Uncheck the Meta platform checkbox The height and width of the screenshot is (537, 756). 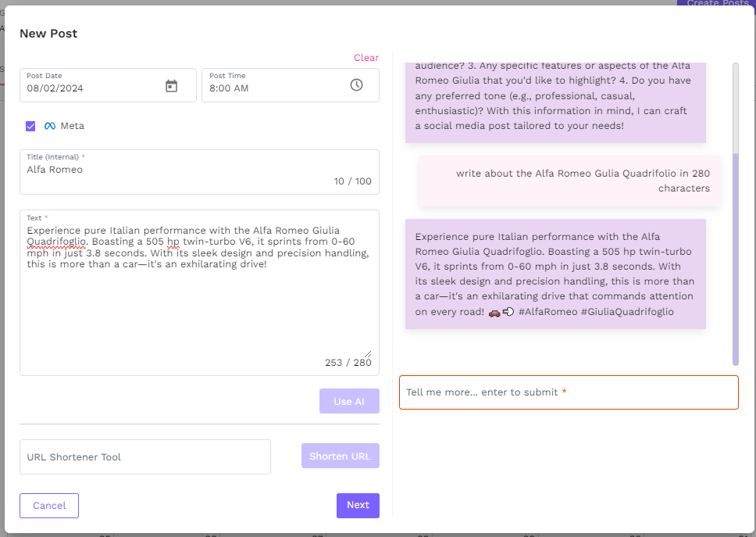[x=30, y=126]
